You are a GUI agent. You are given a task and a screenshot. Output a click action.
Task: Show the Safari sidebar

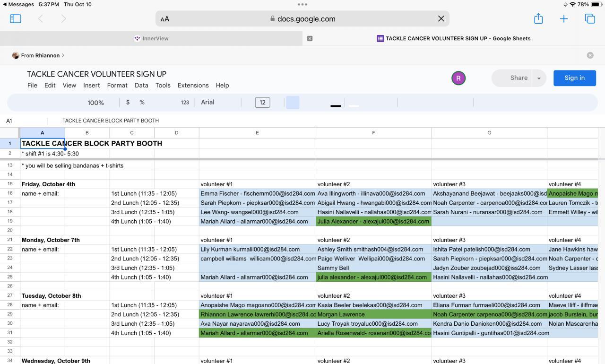tap(16, 18)
